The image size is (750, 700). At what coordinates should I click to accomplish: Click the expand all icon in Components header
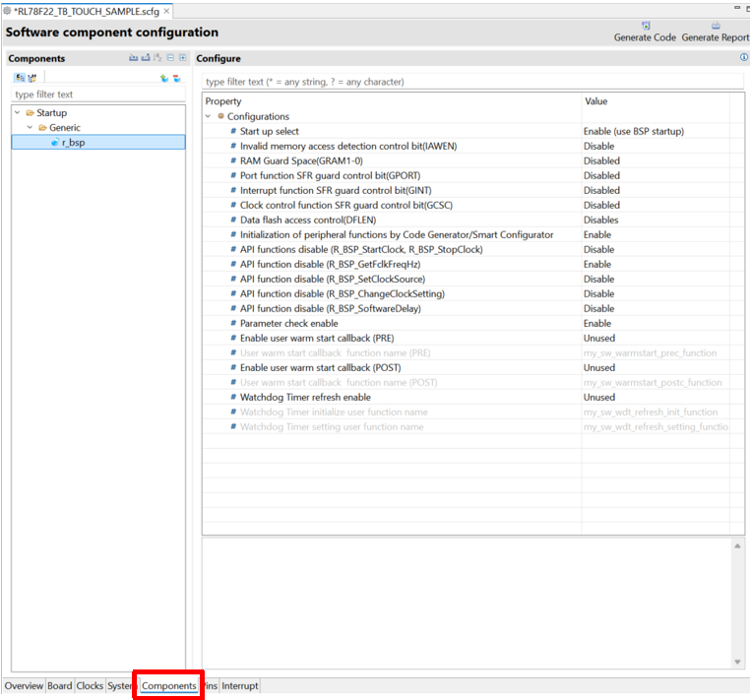(x=183, y=58)
